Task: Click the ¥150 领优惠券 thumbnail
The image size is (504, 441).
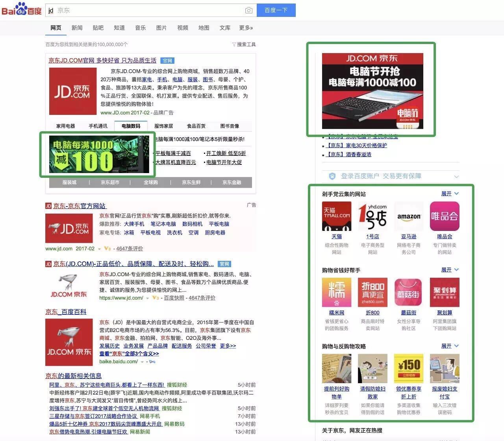Action: [409, 368]
